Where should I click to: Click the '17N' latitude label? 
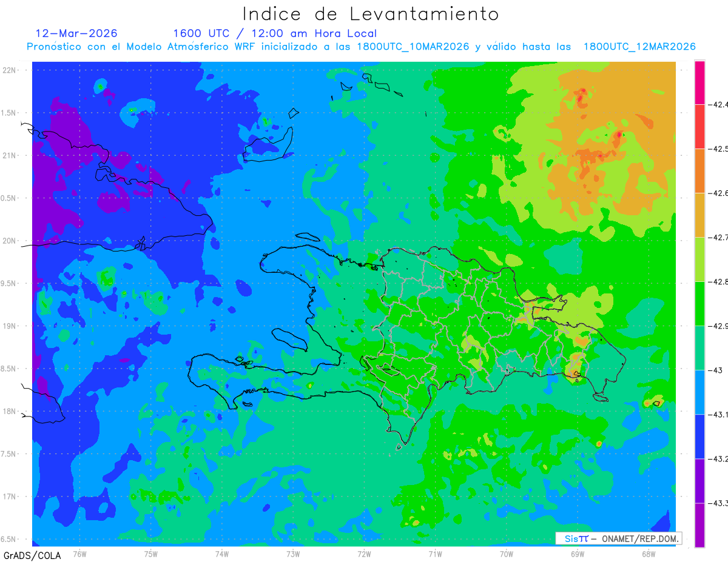pos(8,497)
